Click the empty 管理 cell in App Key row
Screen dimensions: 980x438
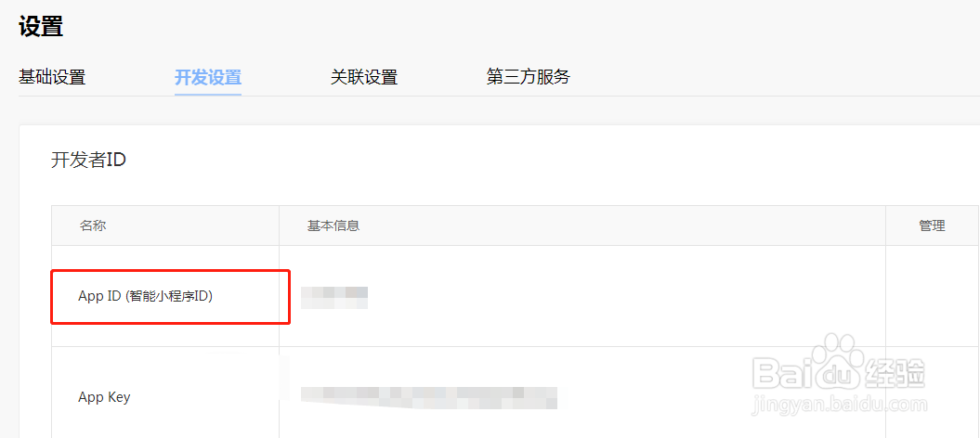933,393
